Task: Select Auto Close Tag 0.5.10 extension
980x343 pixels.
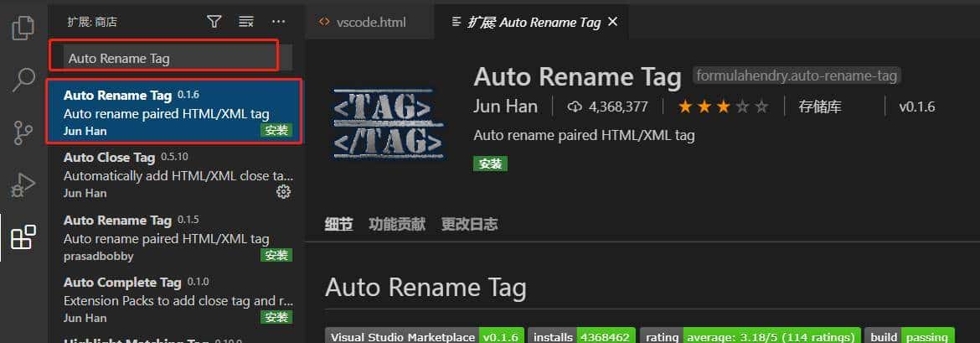Action: point(175,174)
